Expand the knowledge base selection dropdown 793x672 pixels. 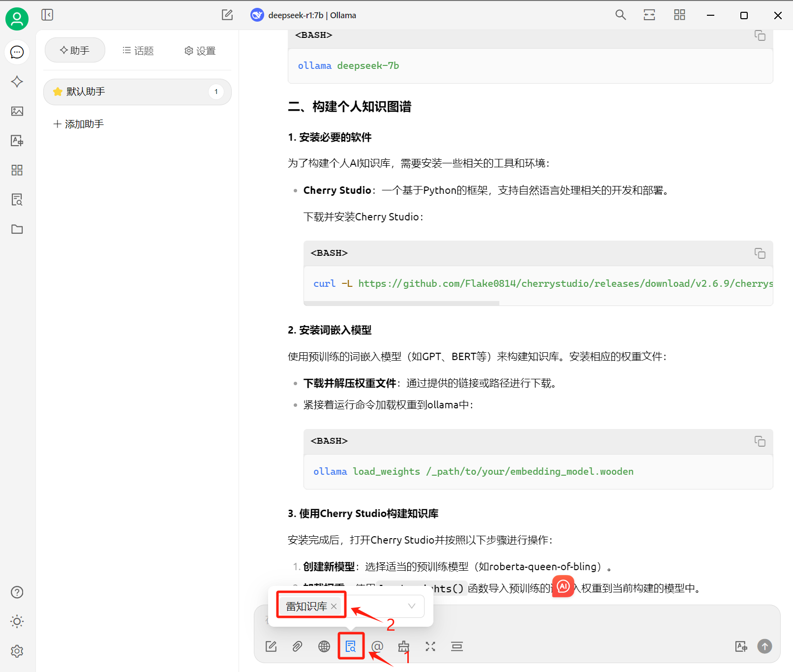tap(412, 606)
